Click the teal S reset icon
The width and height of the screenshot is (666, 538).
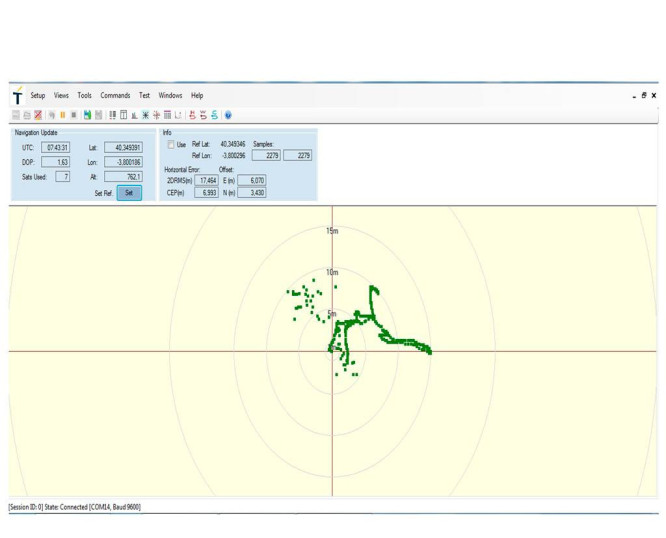pos(214,115)
